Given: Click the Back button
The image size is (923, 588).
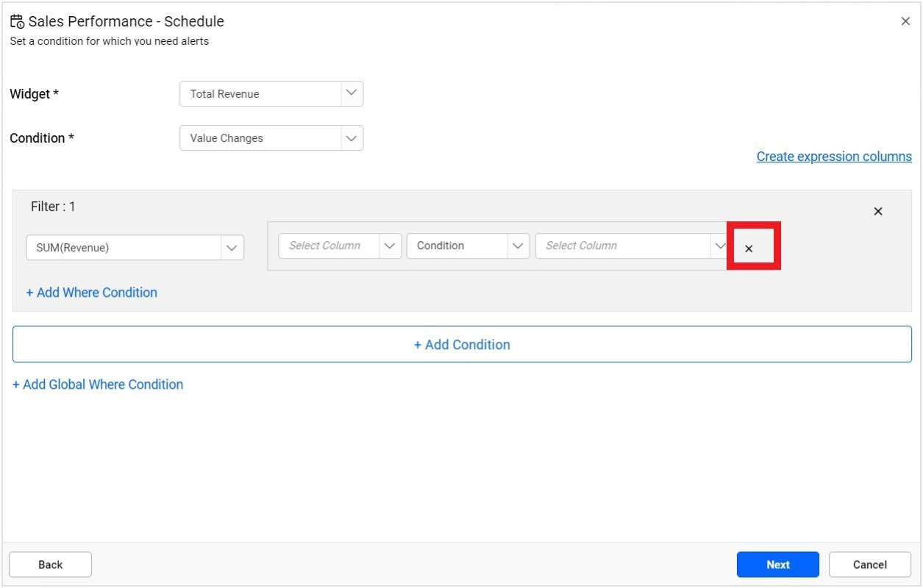Looking at the screenshot, I should [x=49, y=564].
